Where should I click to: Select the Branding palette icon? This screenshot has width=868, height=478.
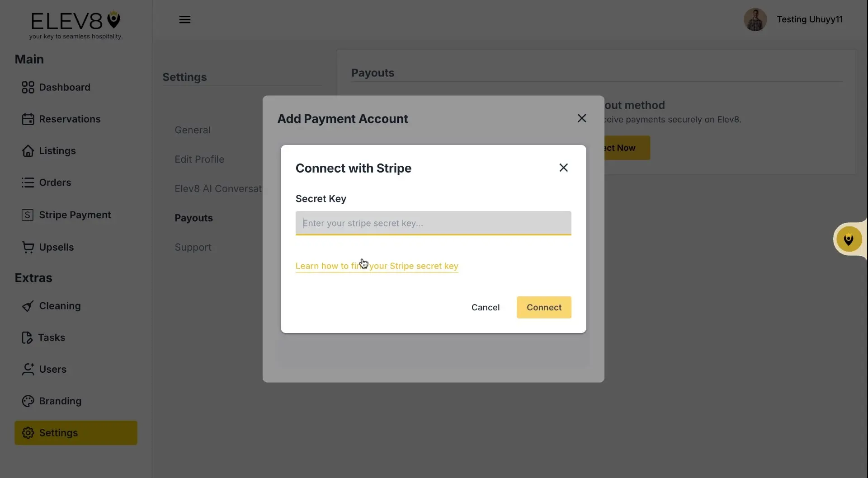(x=28, y=401)
